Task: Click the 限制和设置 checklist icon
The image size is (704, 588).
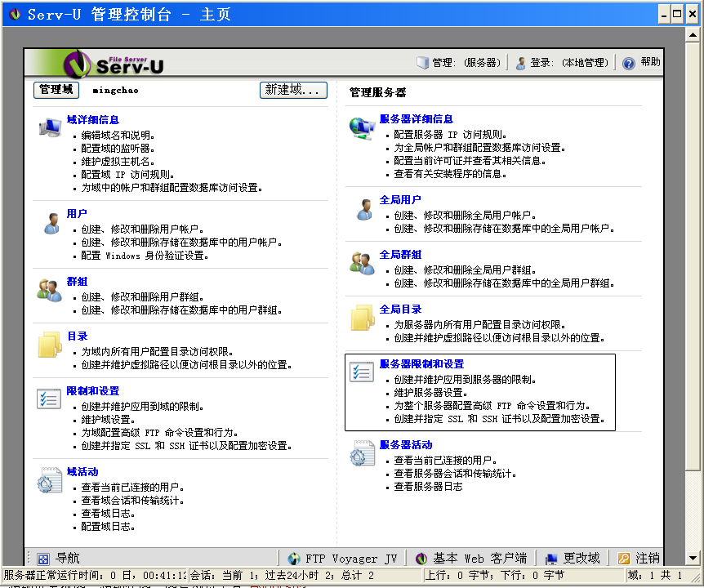Action: point(49,399)
